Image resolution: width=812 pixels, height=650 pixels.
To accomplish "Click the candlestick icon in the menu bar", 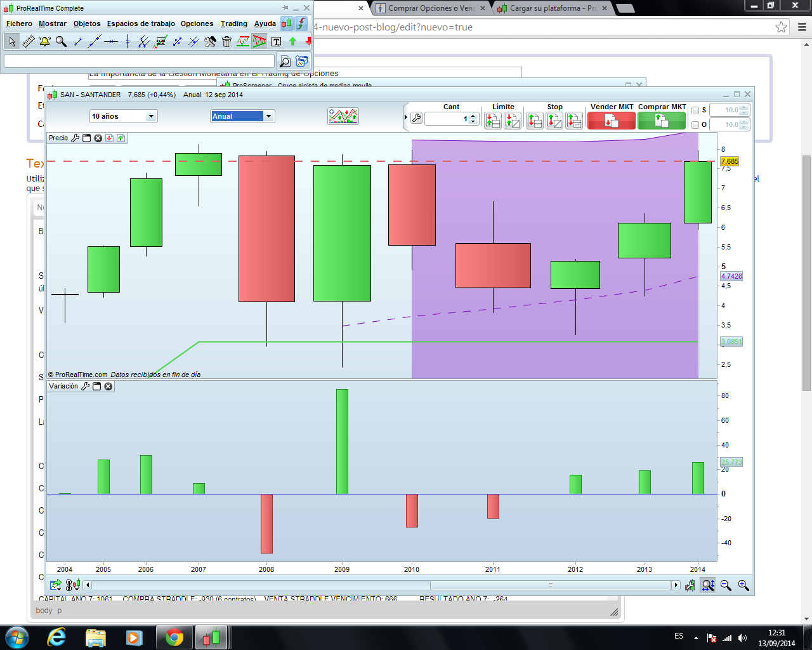I will [287, 23].
